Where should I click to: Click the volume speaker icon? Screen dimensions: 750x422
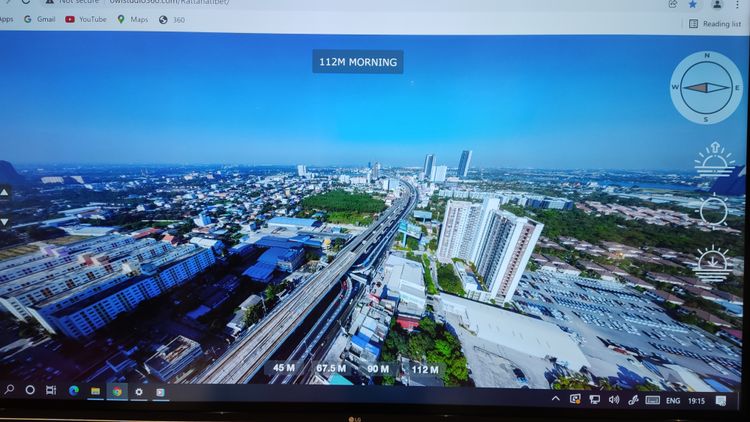coord(614,400)
